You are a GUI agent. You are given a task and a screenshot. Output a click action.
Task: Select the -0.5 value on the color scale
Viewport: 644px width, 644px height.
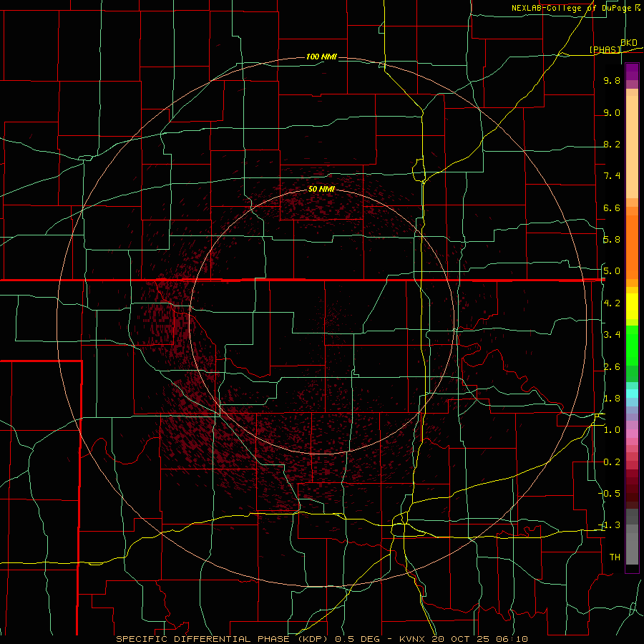(x=610, y=494)
